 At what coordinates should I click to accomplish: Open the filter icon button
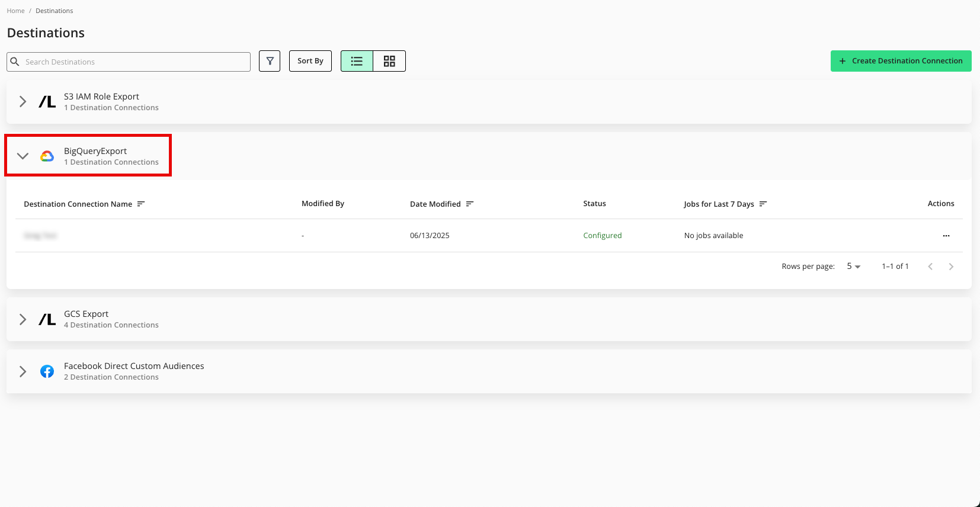pyautogui.click(x=270, y=61)
